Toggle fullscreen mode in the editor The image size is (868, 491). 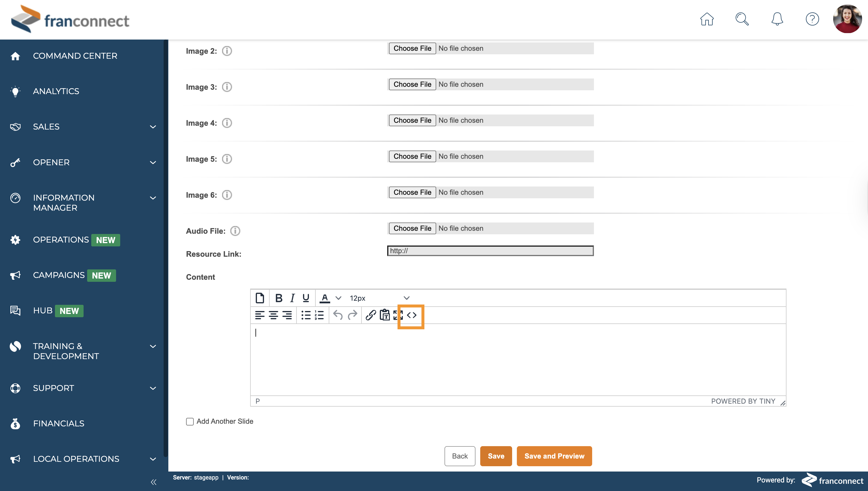(x=398, y=315)
